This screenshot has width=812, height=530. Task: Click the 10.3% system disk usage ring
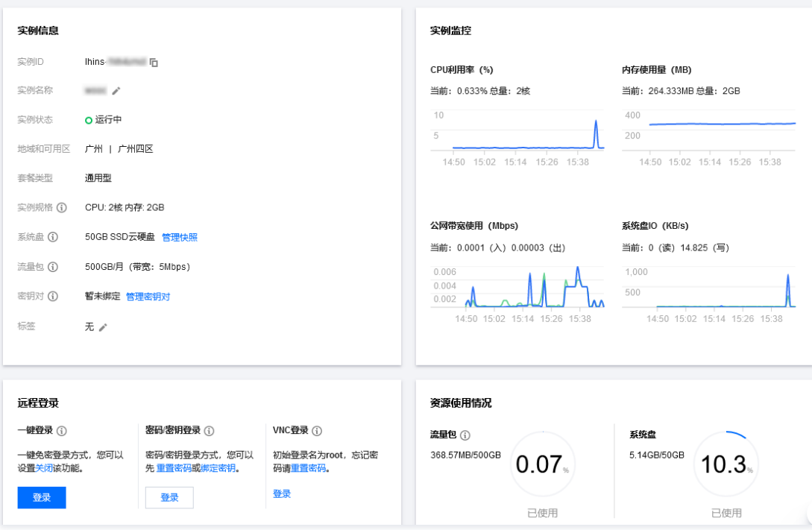pyautogui.click(x=726, y=464)
